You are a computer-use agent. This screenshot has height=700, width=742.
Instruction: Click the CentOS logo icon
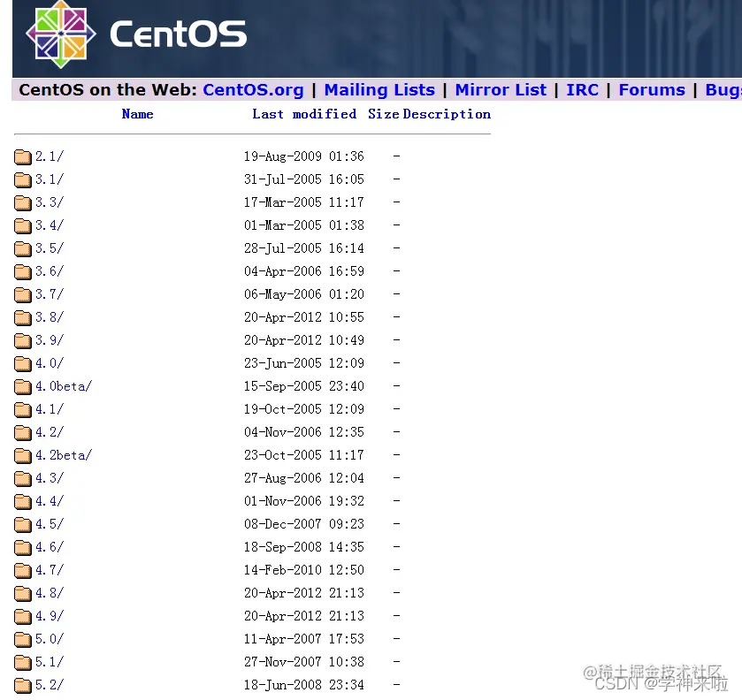click(x=61, y=34)
